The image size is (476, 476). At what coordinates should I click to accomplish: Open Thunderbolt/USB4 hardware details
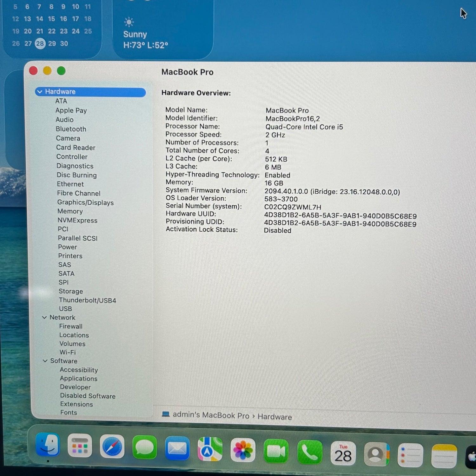point(87,300)
